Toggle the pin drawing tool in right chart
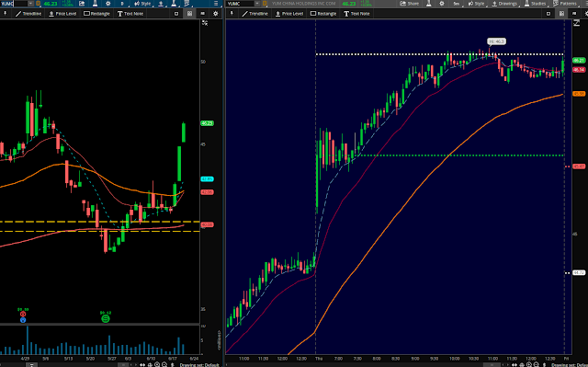The height and width of the screenshot is (367, 588). pyautogui.click(x=232, y=14)
